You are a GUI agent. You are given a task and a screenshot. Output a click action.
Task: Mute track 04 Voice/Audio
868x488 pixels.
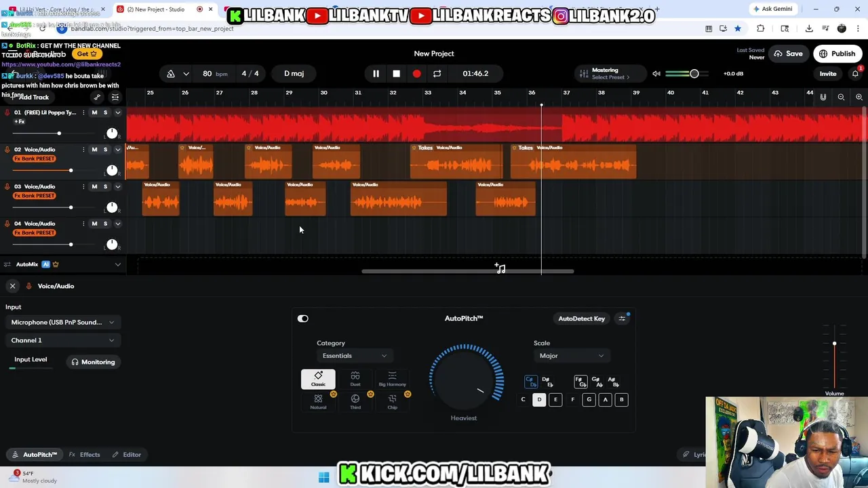tap(94, 223)
